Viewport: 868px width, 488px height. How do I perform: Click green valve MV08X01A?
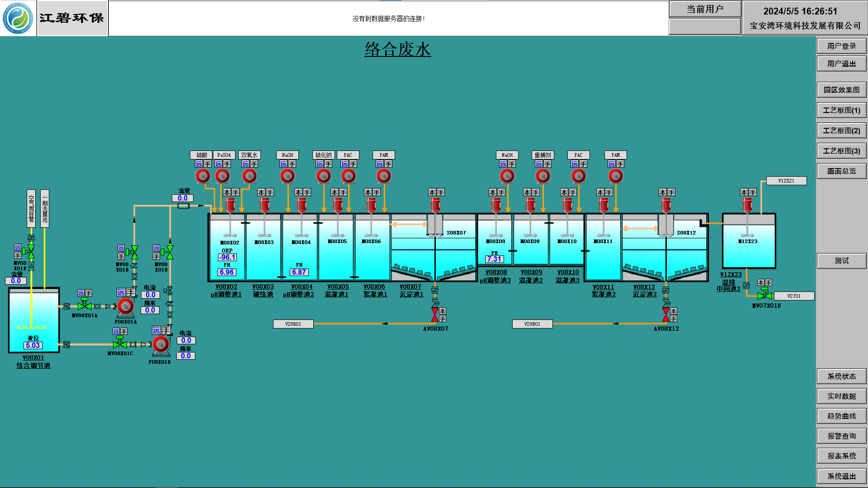85,306
